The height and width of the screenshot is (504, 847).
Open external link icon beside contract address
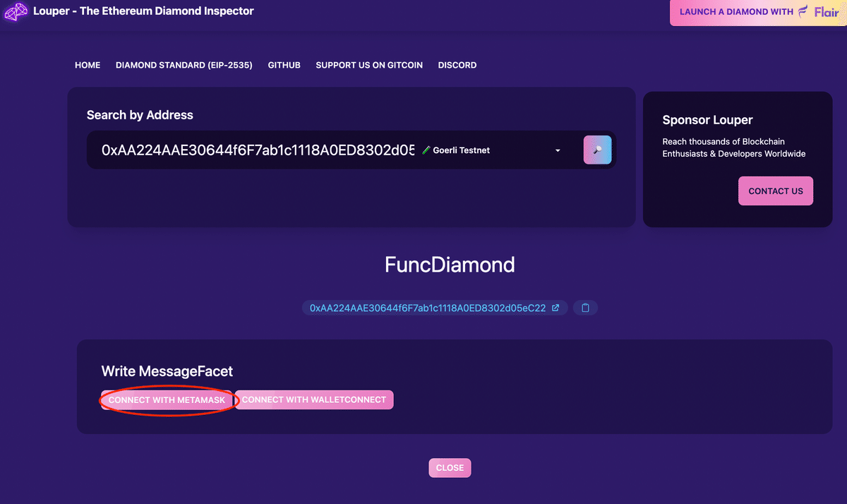tap(555, 308)
